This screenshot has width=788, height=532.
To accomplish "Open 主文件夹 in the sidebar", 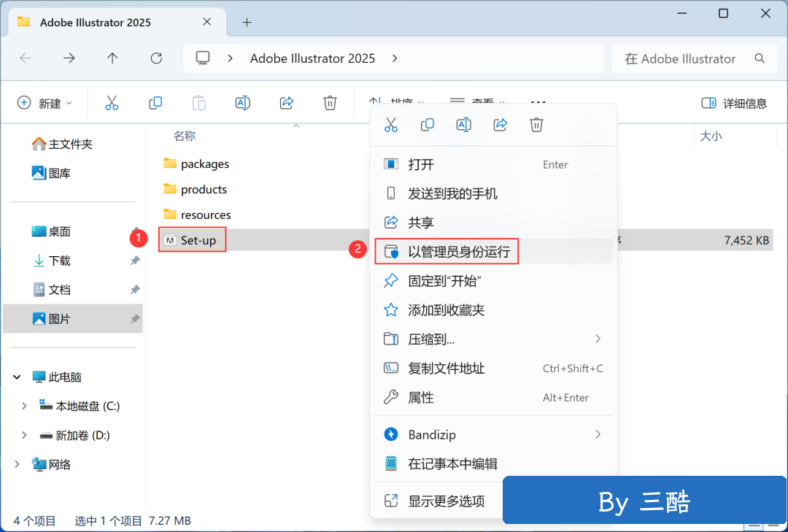I will tap(62, 144).
